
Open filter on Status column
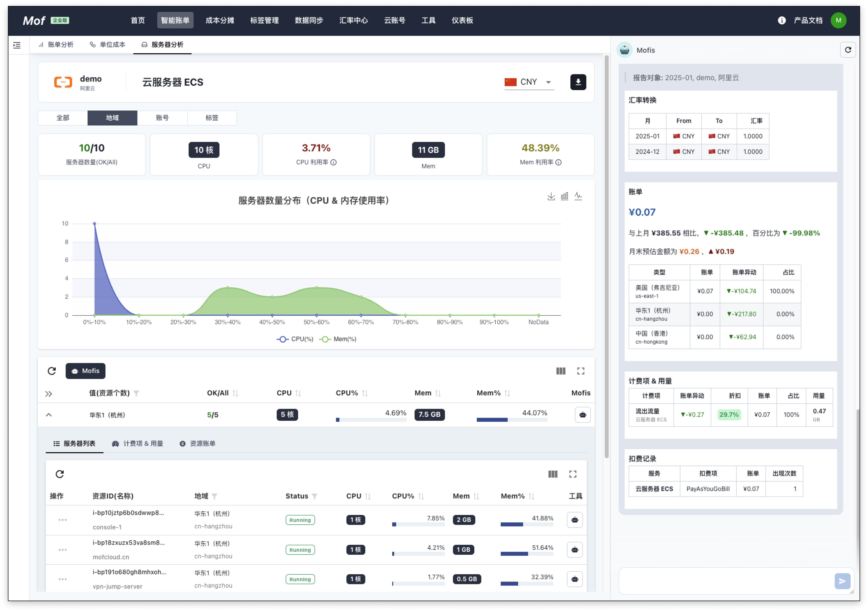click(x=314, y=496)
